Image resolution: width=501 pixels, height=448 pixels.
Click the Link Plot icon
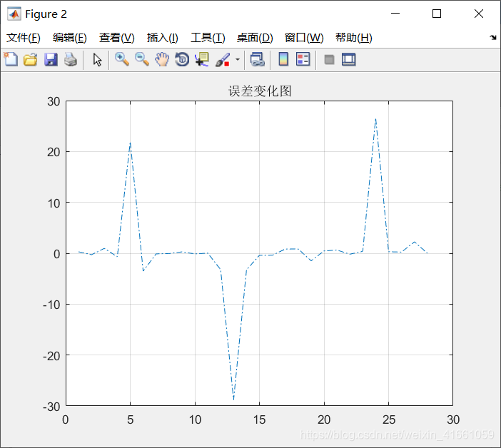(257, 60)
